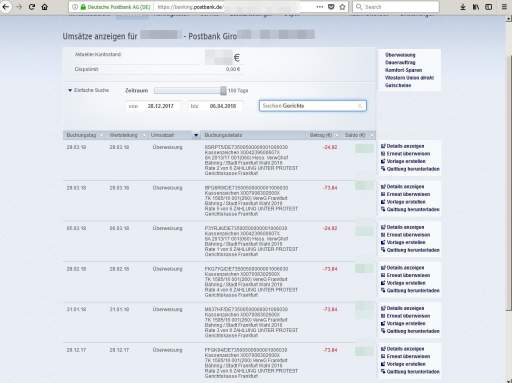Screen dimensions: 512x383
Task: Erneut überweisen for the 31.01.18 transaction
Action: point(405,316)
